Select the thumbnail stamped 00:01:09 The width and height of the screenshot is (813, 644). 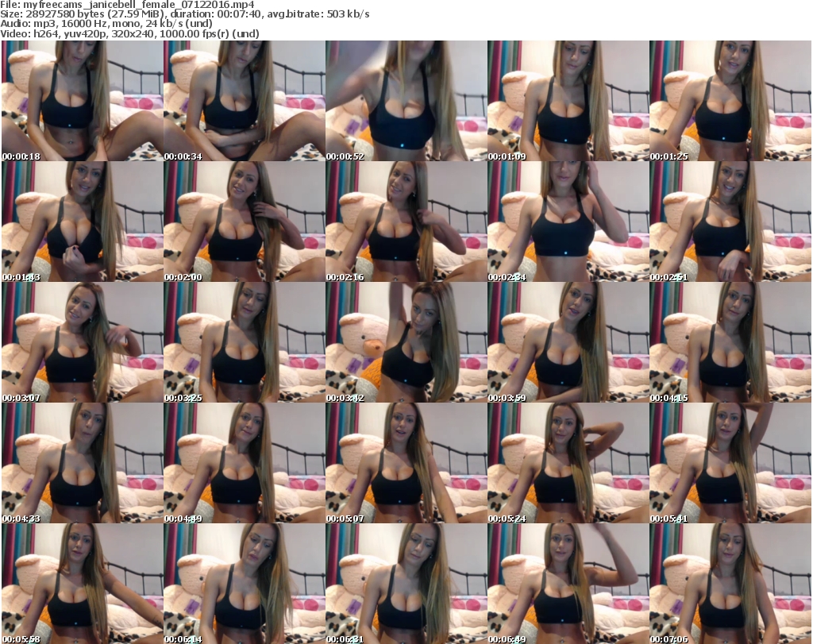568,101
